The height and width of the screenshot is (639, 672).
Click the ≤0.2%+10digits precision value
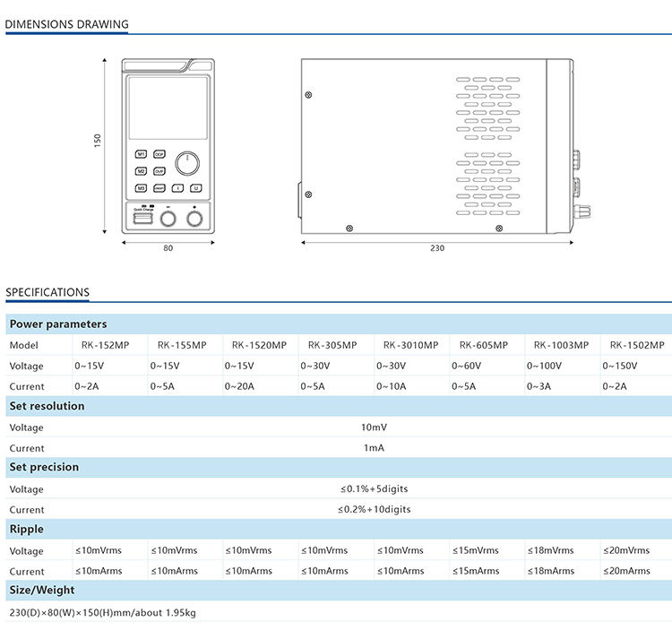click(375, 510)
